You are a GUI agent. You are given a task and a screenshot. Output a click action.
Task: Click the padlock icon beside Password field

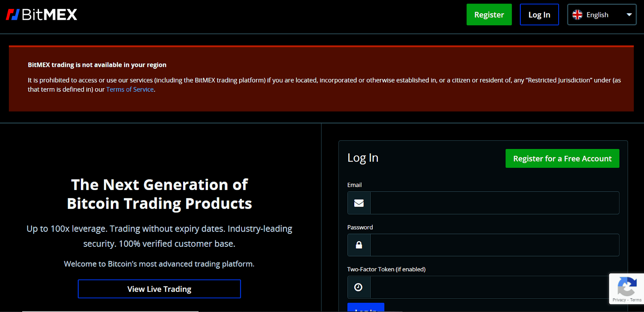[359, 245]
